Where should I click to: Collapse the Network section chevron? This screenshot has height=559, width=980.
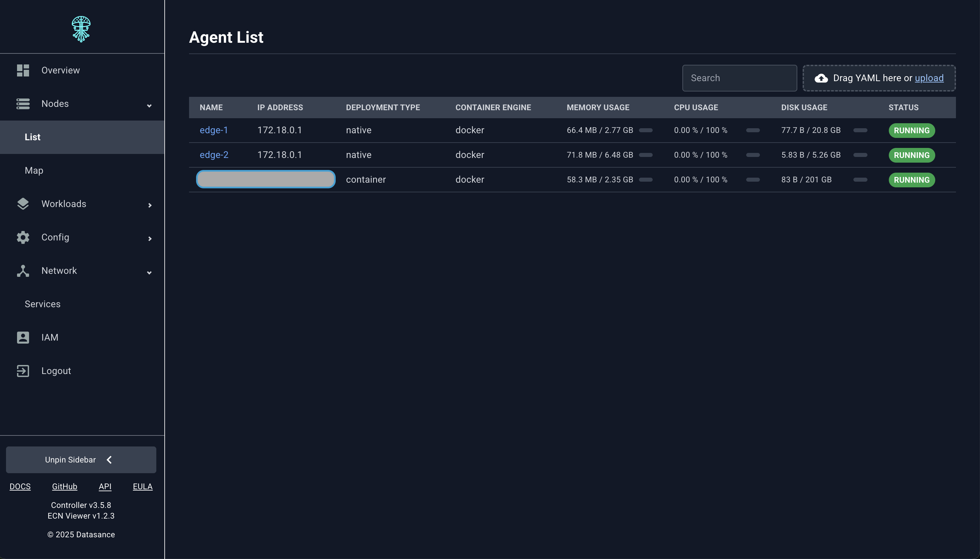(149, 272)
